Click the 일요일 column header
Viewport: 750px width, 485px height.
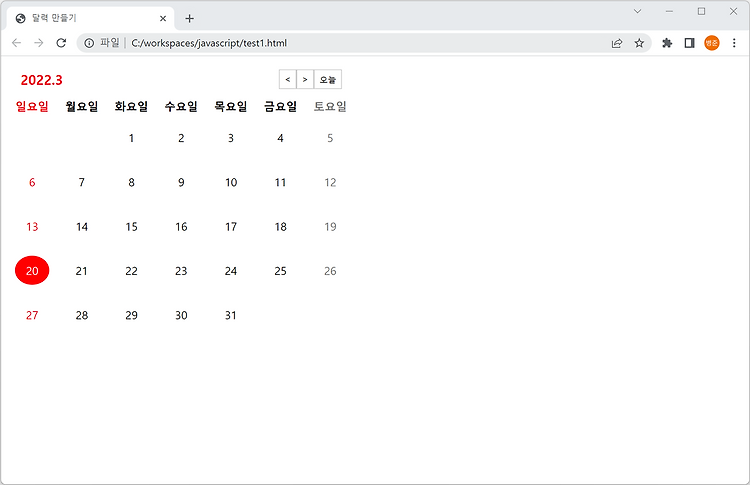coord(32,106)
